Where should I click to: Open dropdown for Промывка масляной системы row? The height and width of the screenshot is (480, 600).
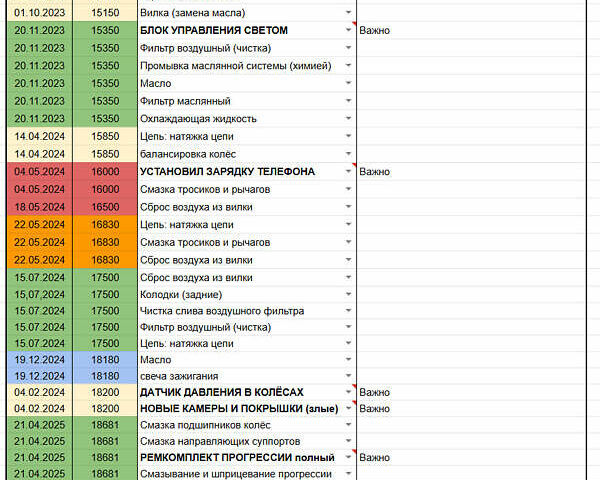click(349, 66)
